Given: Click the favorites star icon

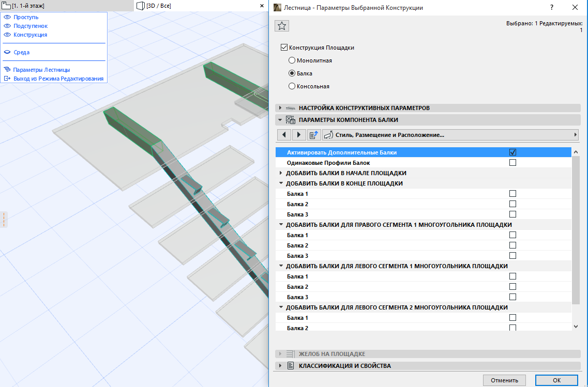Looking at the screenshot, I should click(282, 26).
